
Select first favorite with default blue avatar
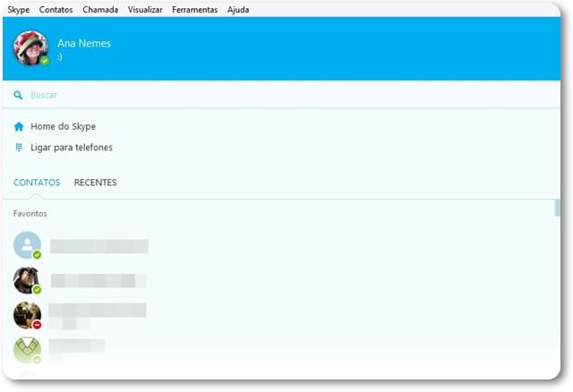[27, 245]
